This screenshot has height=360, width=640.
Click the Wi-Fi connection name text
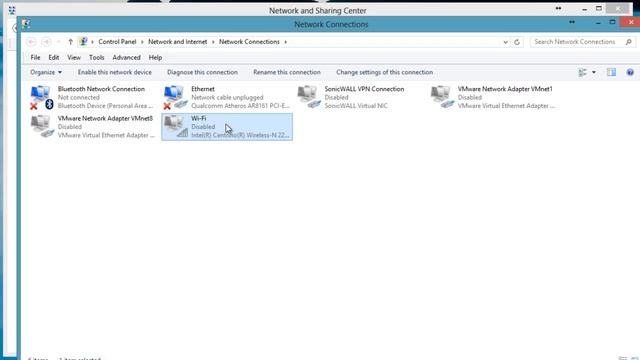click(199, 118)
